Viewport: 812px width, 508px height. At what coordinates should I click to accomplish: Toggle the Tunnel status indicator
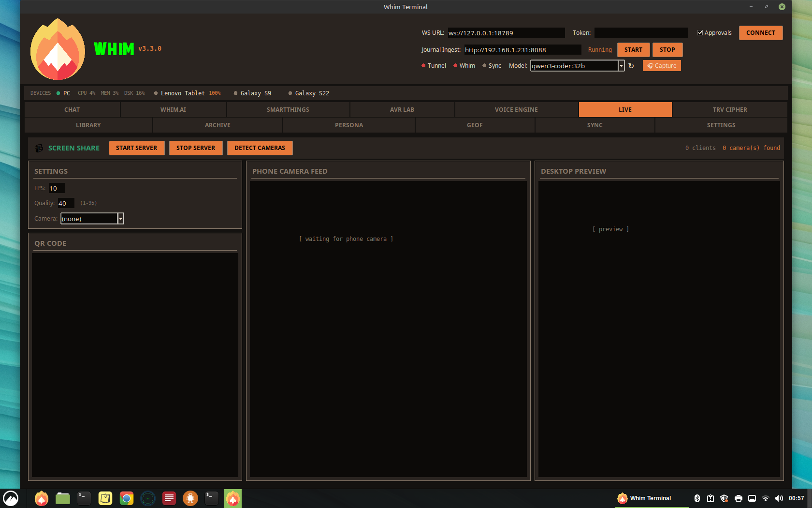[x=422, y=65]
